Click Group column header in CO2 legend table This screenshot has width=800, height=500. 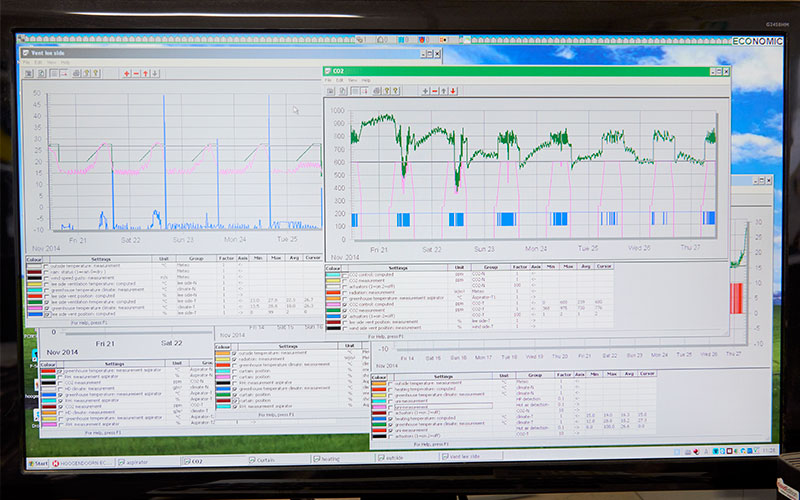coord(491,267)
